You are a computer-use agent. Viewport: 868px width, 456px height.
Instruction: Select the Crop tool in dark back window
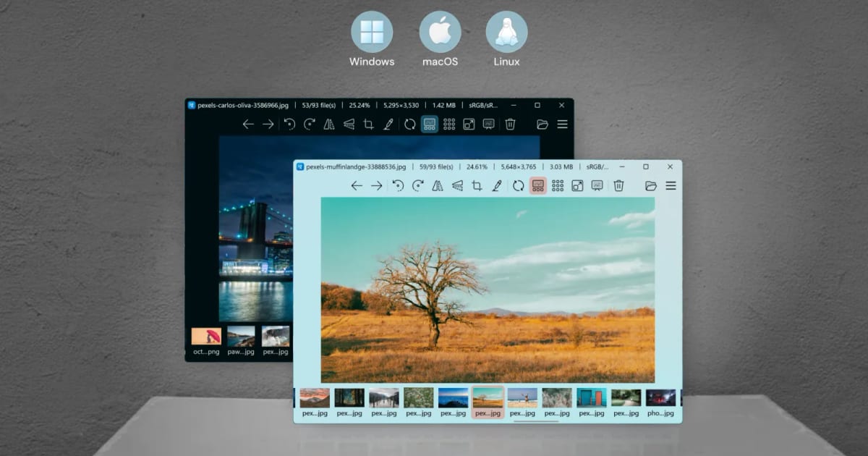coord(368,124)
